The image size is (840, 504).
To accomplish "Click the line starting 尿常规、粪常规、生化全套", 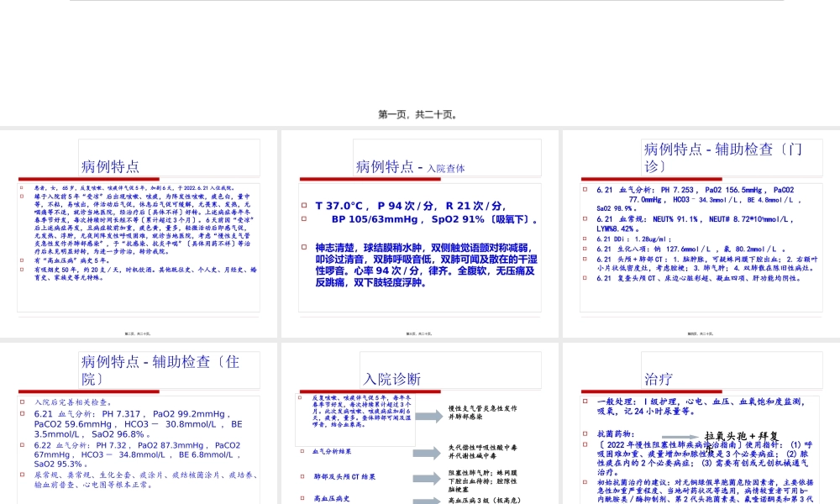I will (145, 480).
